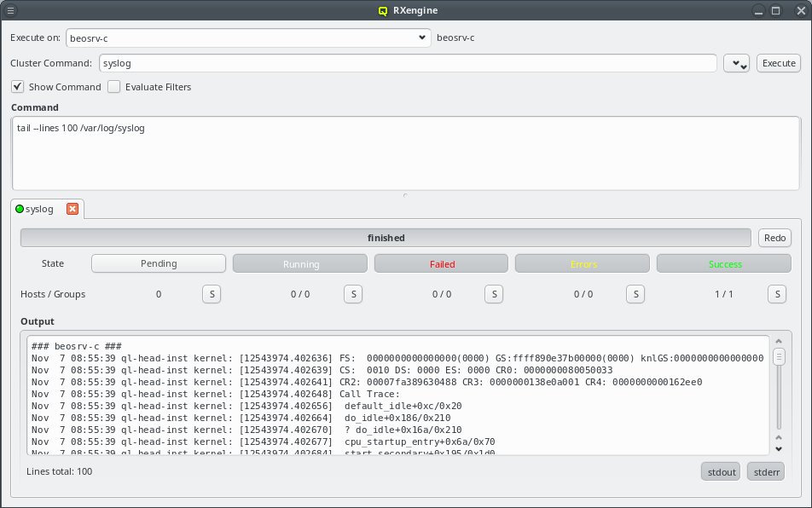Click the Redo button

coord(774,238)
